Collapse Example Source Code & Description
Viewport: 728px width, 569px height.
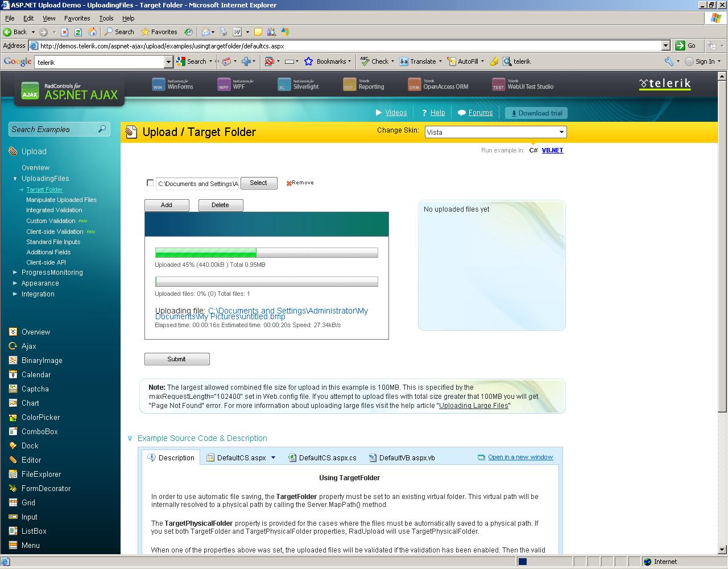[x=130, y=438]
